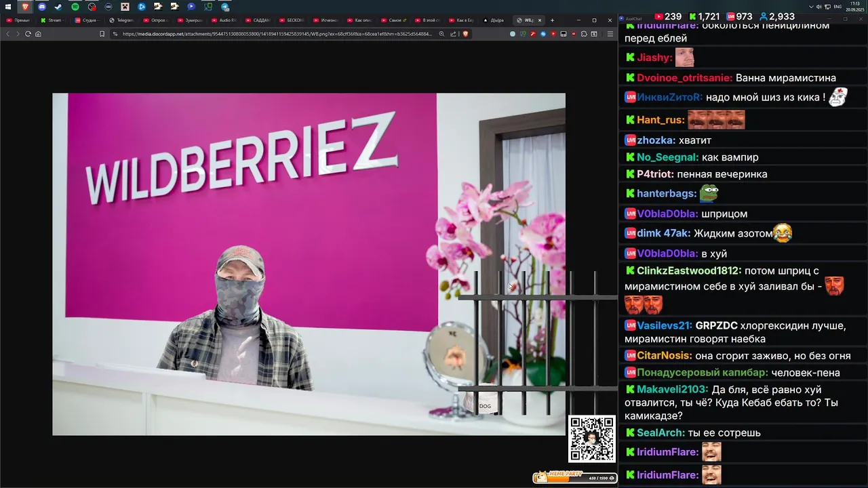The height and width of the screenshot is (488, 868).
Task: Click username Makaveli2103 in chat
Action: (673, 390)
